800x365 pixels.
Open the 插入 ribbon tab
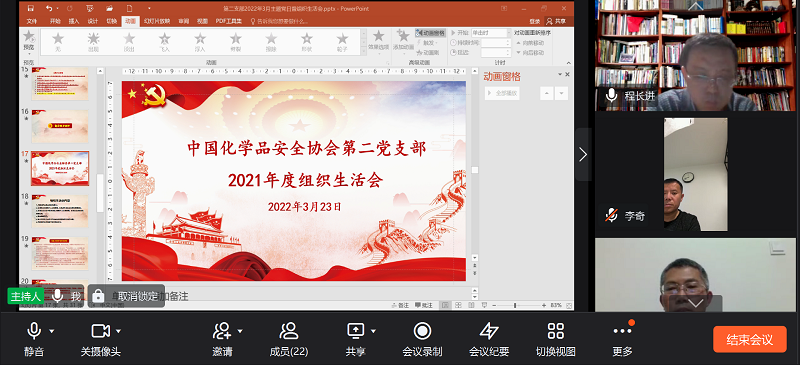[74, 21]
